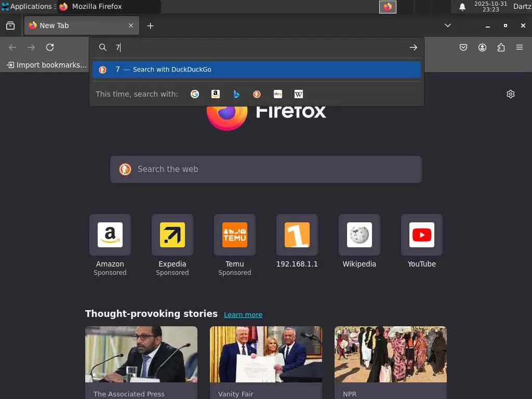Viewport: 532px width, 399px height.
Task: Click Mozilla Firefox taskbar window button
Action: 109,6
